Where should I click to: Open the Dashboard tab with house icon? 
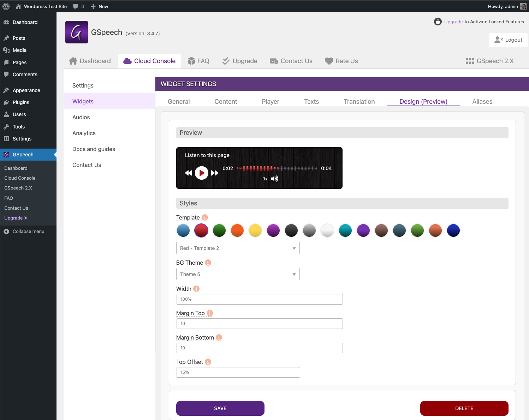tap(90, 61)
